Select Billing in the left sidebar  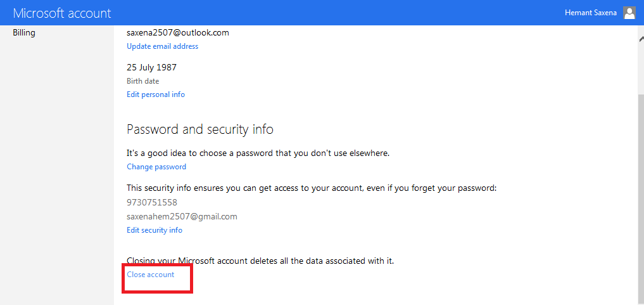click(x=24, y=32)
